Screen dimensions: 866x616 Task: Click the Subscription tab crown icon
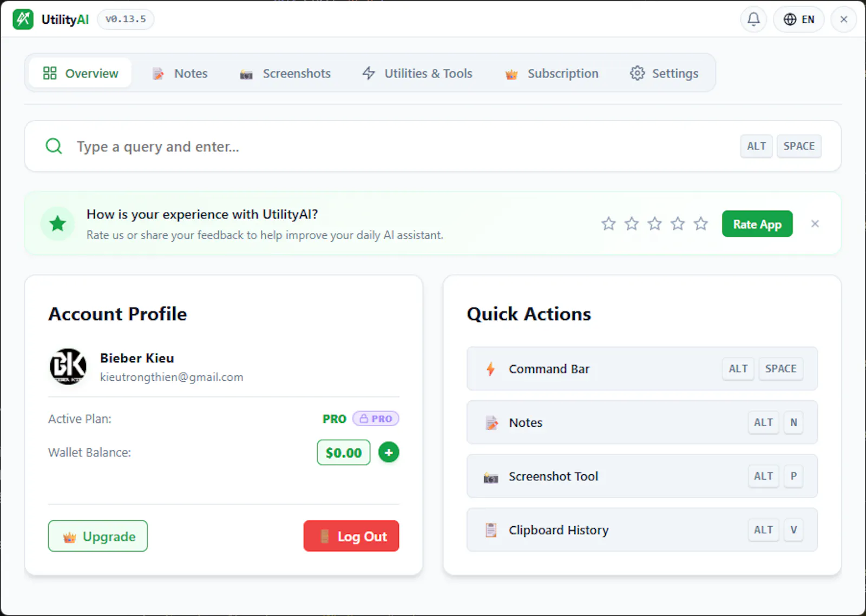pyautogui.click(x=511, y=74)
